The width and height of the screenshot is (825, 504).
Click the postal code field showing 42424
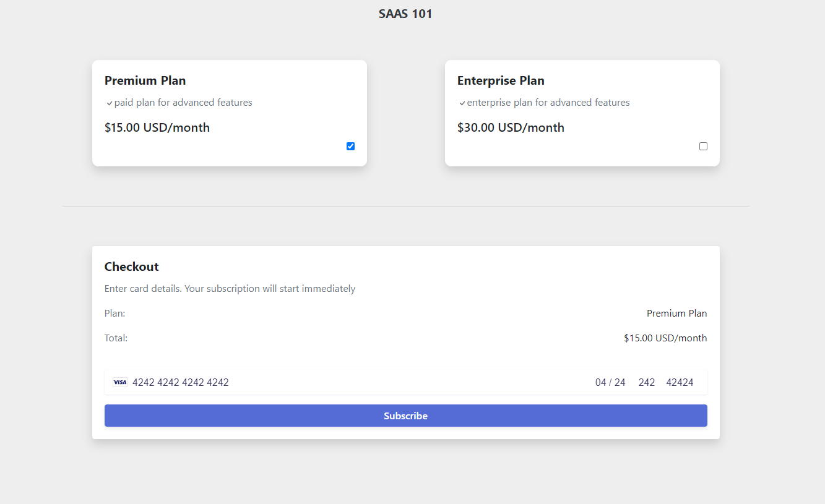point(680,382)
